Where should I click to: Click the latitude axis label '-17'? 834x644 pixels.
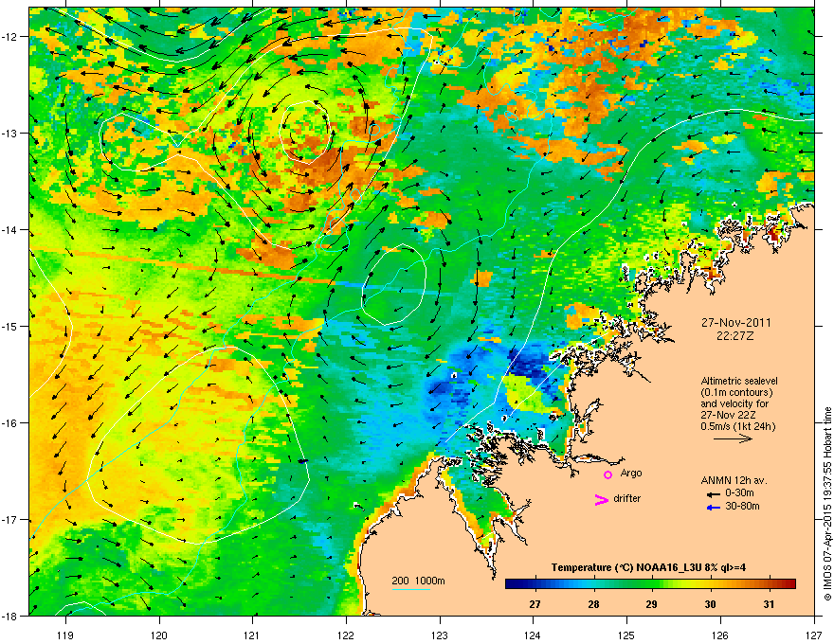[10, 519]
